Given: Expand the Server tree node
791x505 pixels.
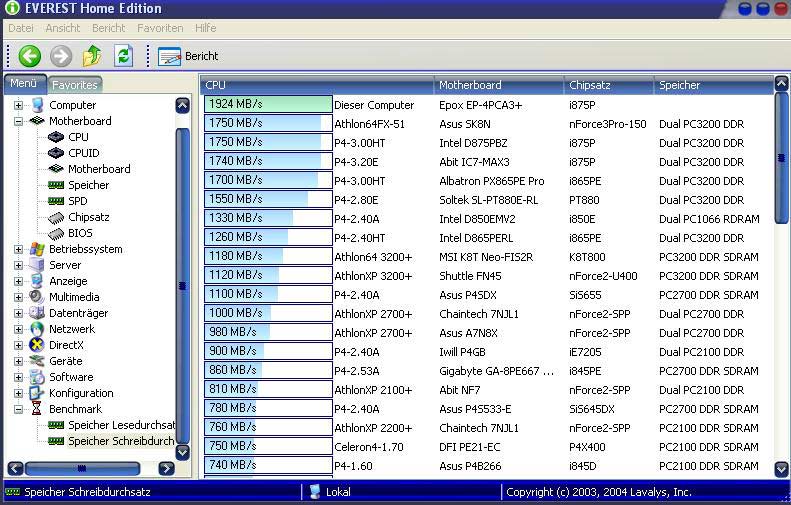Looking at the screenshot, I should (18, 265).
